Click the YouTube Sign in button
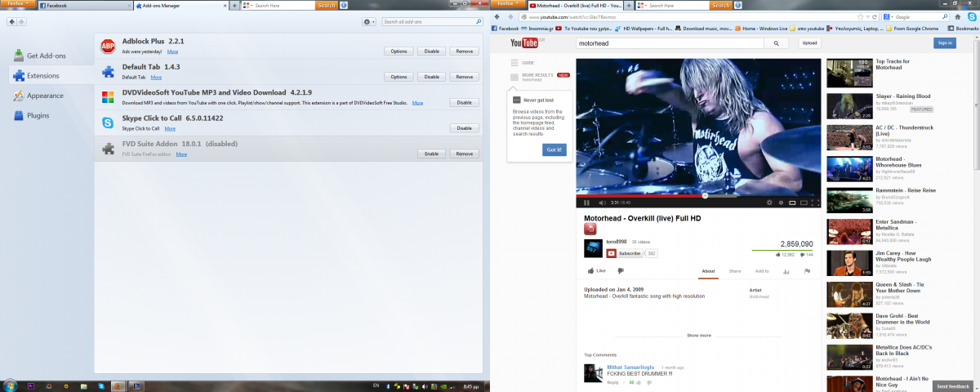This screenshot has width=980, height=392. click(x=945, y=43)
